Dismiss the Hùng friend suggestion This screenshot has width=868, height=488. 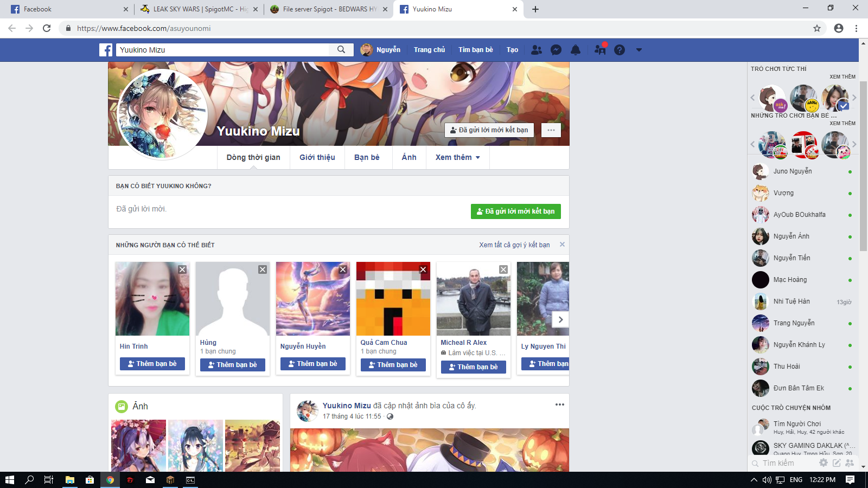pyautogui.click(x=263, y=269)
